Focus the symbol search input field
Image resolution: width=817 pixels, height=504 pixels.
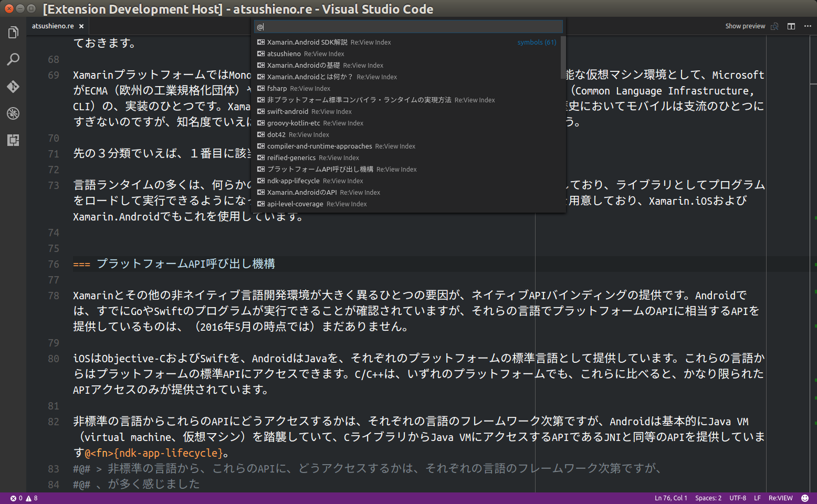408,26
